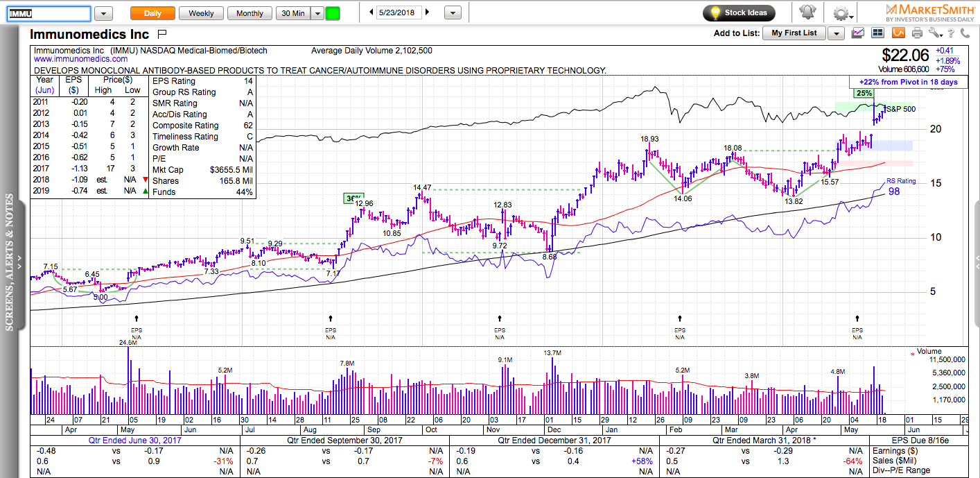Image resolution: width=980 pixels, height=478 pixels.
Task: Switch chart to Monthly view
Action: click(250, 14)
